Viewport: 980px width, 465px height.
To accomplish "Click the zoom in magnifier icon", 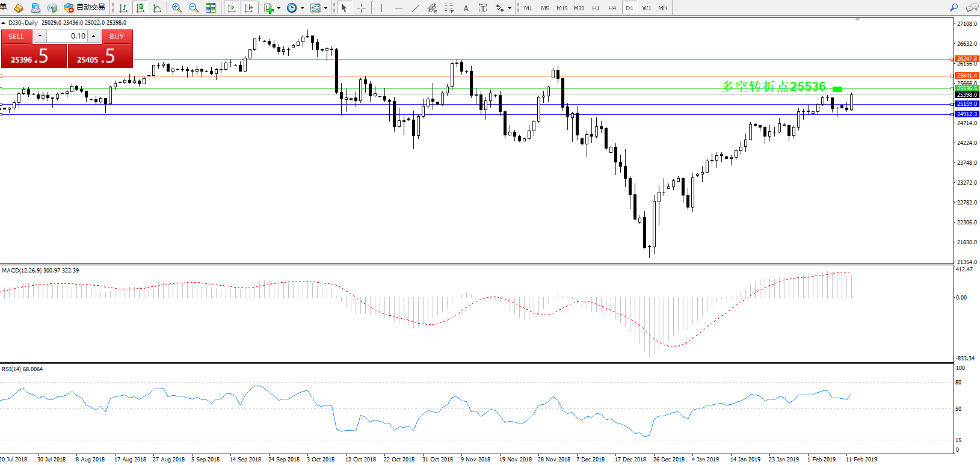I will [x=177, y=8].
